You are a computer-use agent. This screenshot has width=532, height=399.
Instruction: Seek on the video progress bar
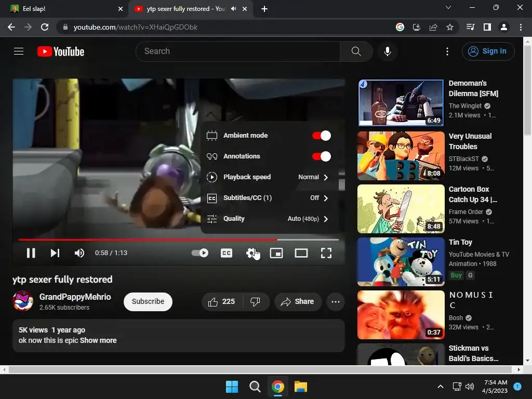pyautogui.click(x=179, y=240)
